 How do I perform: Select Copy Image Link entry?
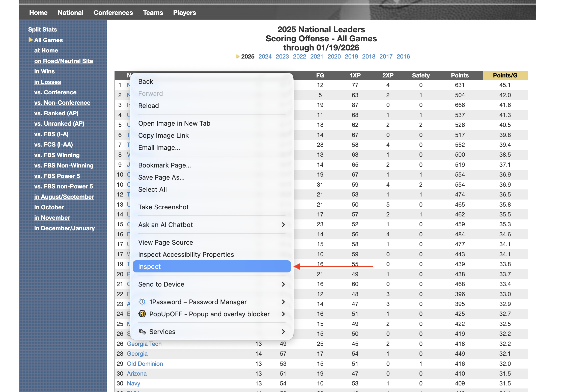click(163, 135)
